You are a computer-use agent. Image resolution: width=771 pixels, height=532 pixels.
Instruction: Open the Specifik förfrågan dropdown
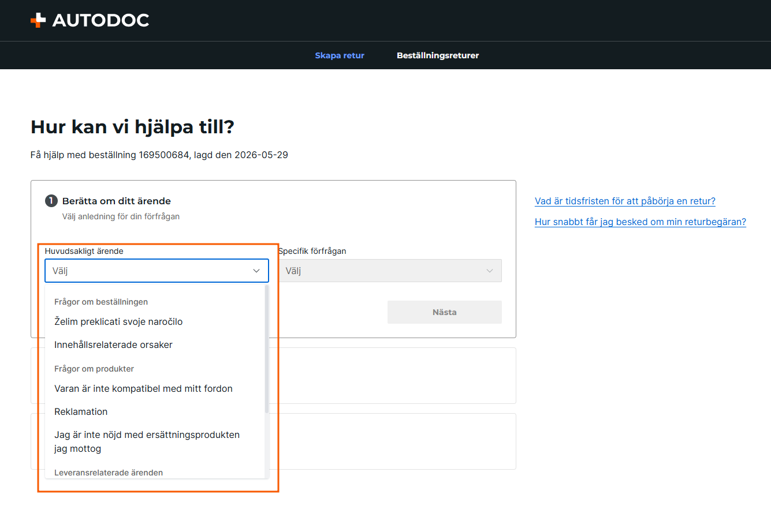pyautogui.click(x=390, y=271)
